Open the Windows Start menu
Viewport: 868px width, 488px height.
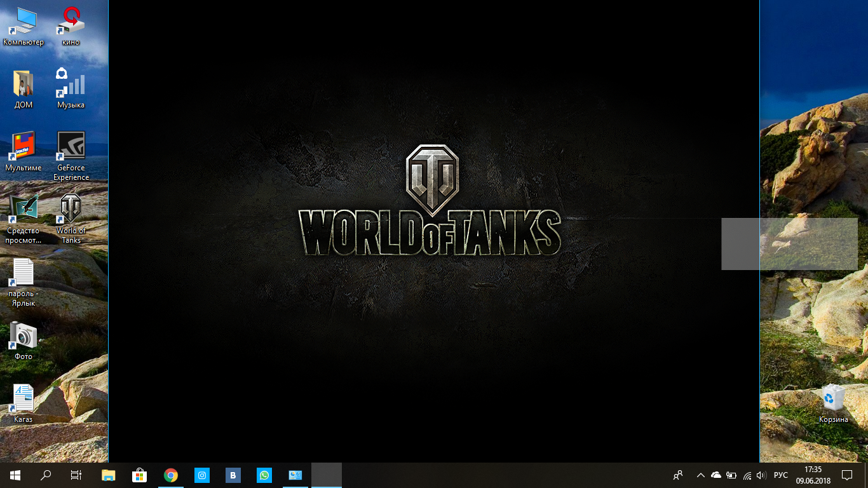pyautogui.click(x=15, y=475)
